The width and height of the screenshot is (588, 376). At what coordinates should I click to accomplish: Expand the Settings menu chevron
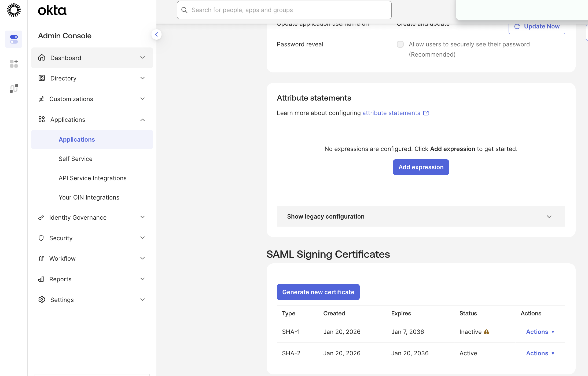[x=142, y=300]
